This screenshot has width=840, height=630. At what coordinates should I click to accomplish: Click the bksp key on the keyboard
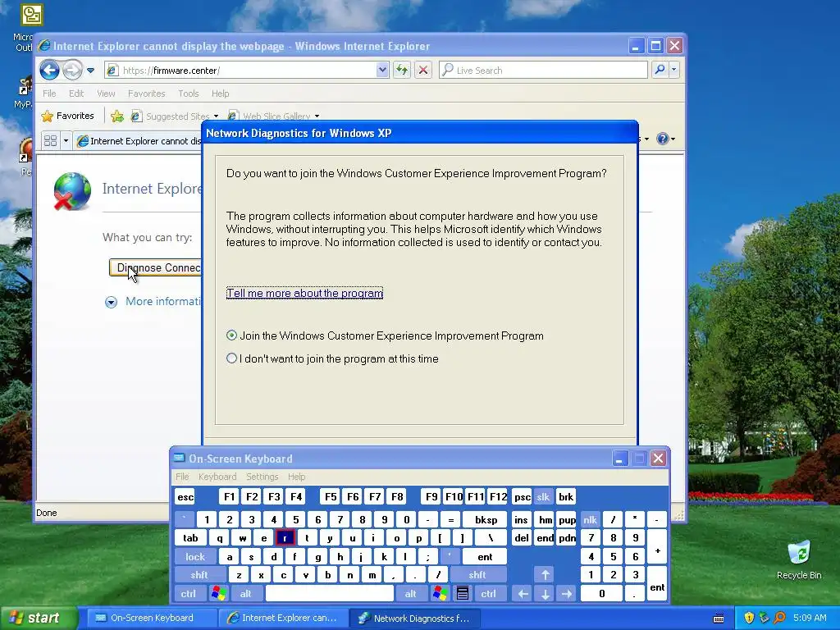(x=486, y=519)
